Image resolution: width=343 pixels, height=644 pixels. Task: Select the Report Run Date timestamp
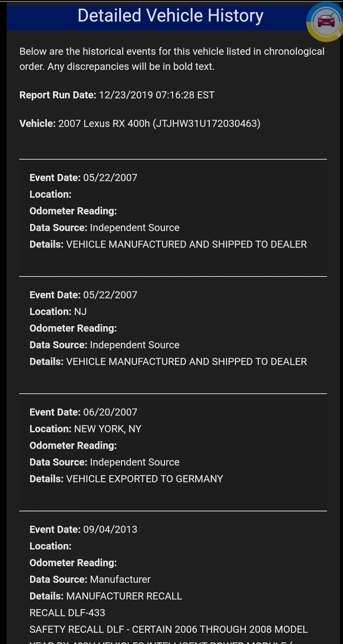tap(156, 95)
